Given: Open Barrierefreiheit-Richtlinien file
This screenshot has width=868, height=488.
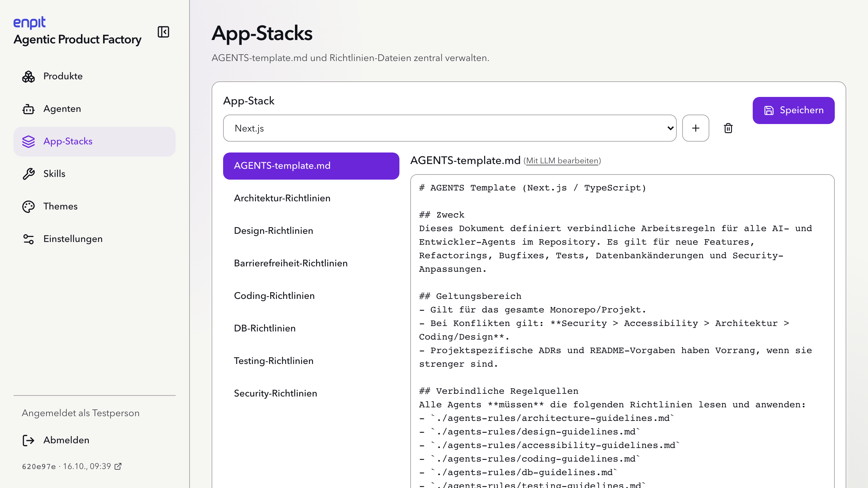Looking at the screenshot, I should click(311, 263).
